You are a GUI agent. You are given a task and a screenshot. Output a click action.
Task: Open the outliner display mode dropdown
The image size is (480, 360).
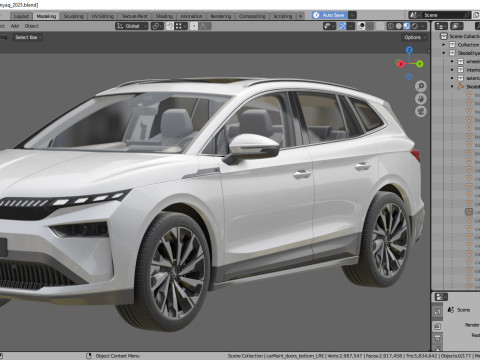[x=457, y=26]
